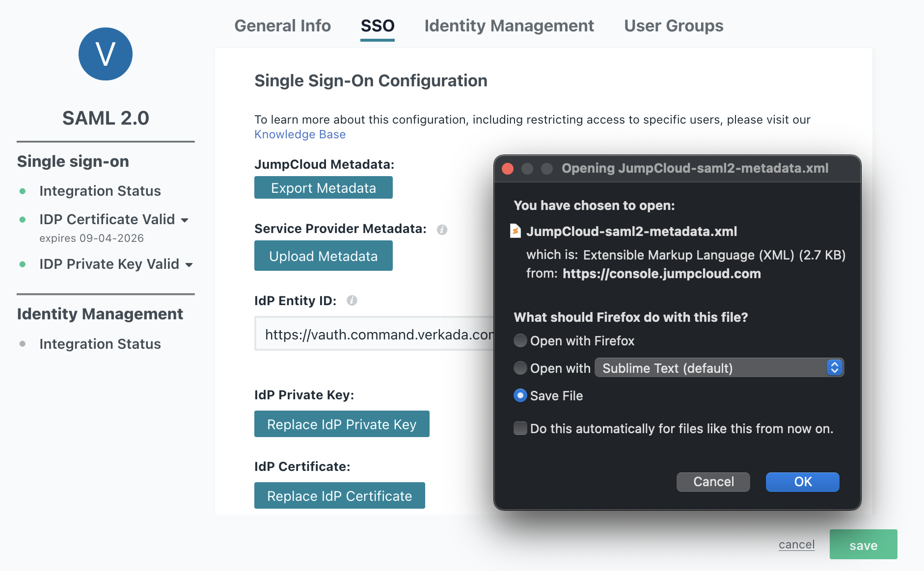
Task: Click info icon next to Service Provider Metadata
Action: tap(442, 230)
